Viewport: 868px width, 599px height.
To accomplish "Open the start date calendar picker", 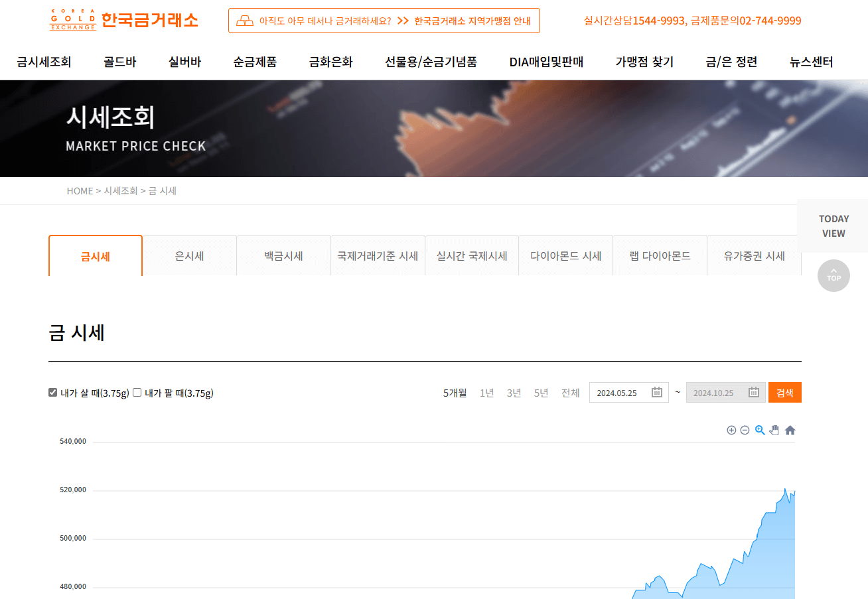I will 656,392.
